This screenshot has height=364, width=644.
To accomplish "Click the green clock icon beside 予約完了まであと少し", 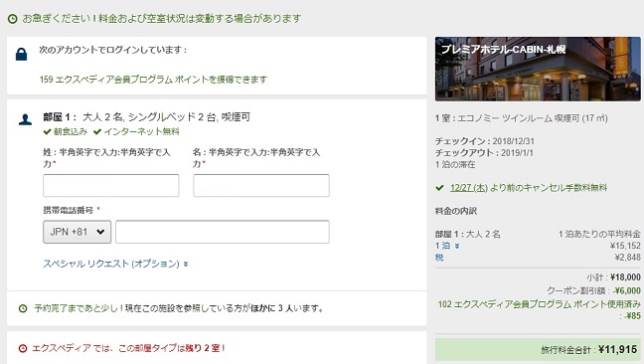I will 23,308.
